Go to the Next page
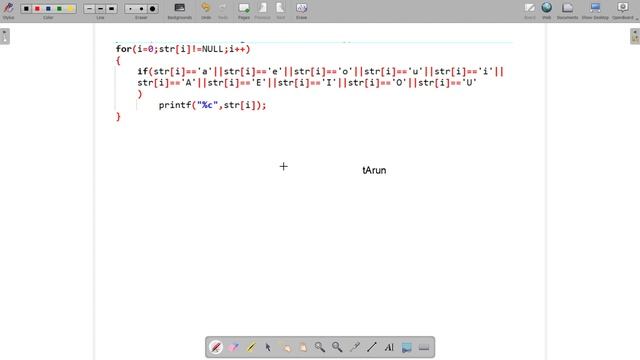The height and width of the screenshot is (360, 640). pos(280,10)
